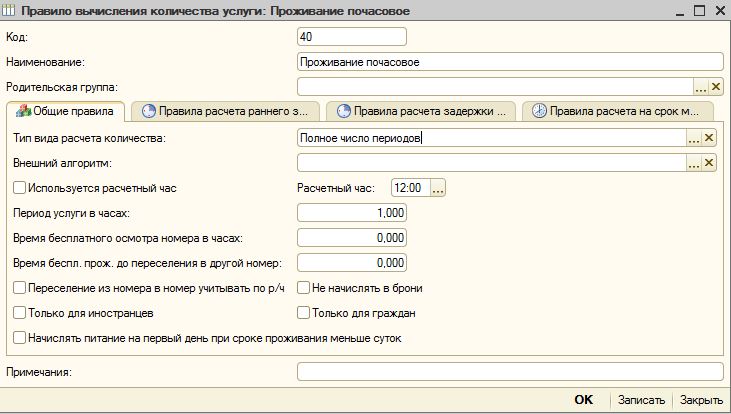This screenshot has width=731, height=414.
Task: Click the window icon in title bar
Action: coord(9,10)
